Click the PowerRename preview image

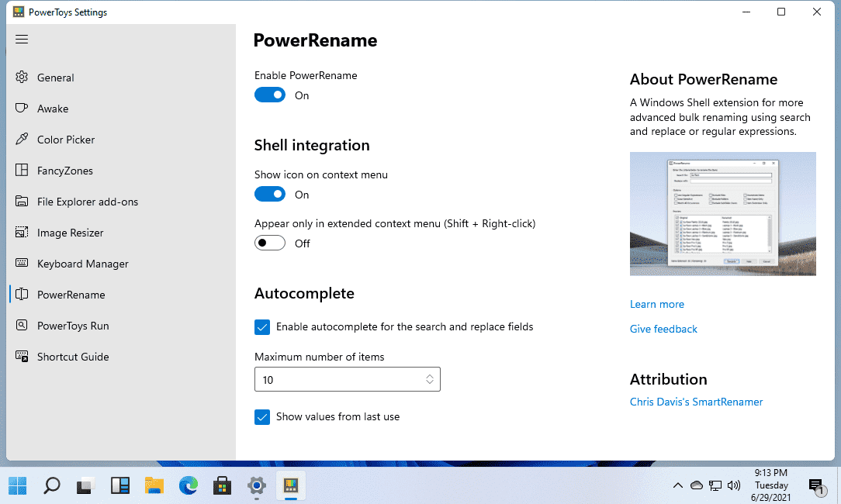(x=722, y=213)
